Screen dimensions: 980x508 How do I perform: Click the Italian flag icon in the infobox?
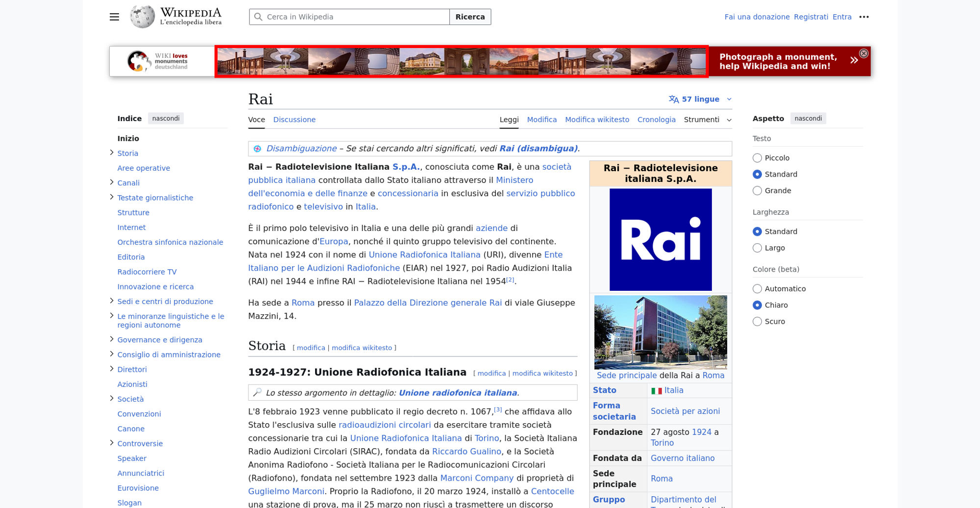(x=657, y=391)
